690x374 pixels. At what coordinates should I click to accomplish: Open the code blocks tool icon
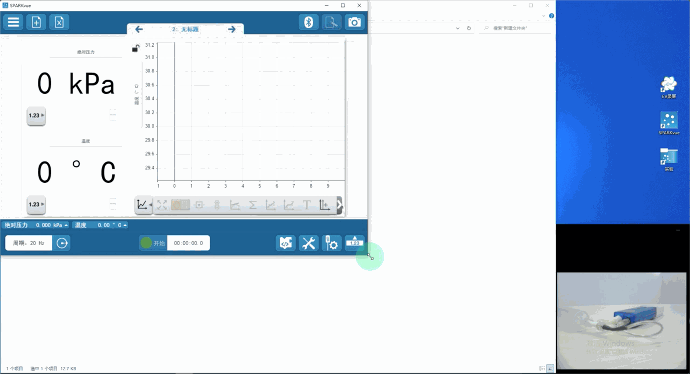pos(286,243)
